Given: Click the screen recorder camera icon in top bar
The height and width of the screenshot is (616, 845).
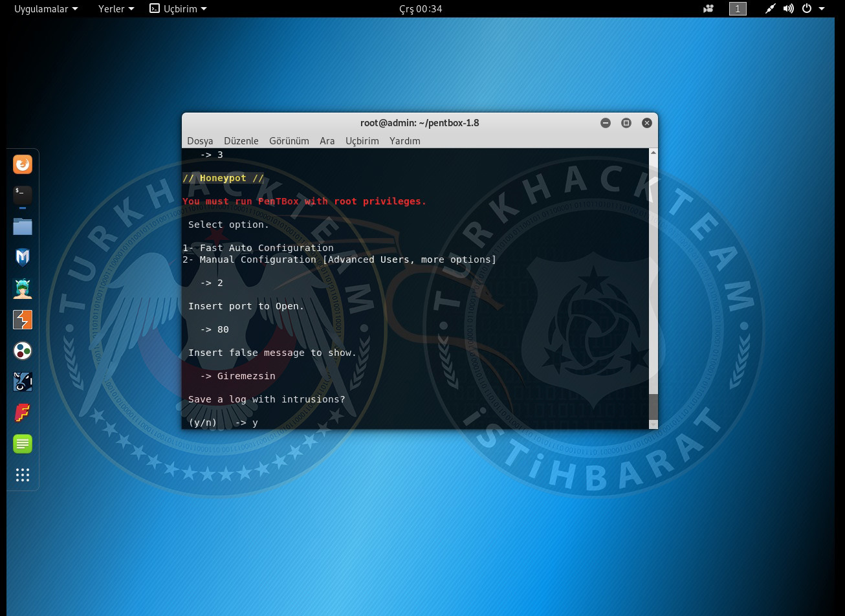Looking at the screenshot, I should tap(708, 8).
